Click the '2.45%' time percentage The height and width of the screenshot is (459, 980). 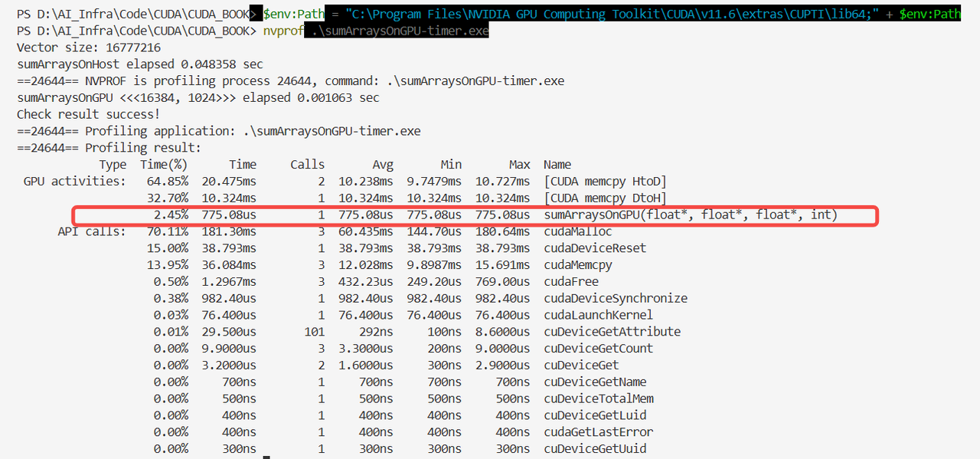pos(171,215)
